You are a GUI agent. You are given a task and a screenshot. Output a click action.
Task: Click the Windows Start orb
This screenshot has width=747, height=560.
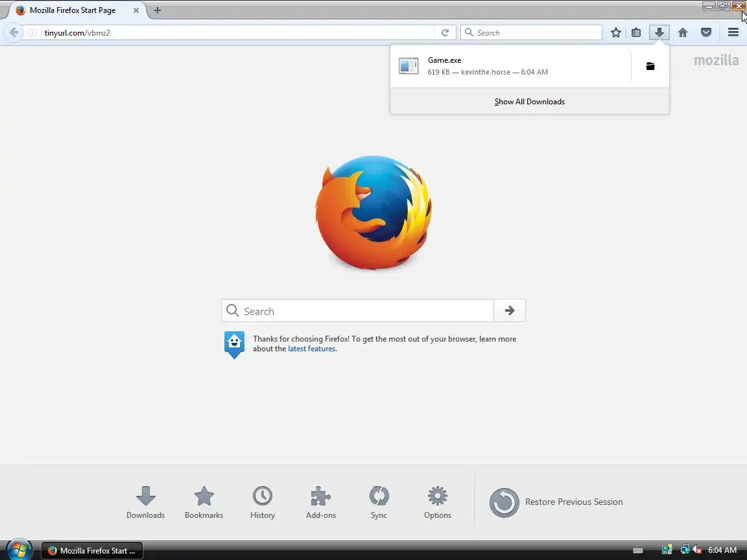click(19, 550)
